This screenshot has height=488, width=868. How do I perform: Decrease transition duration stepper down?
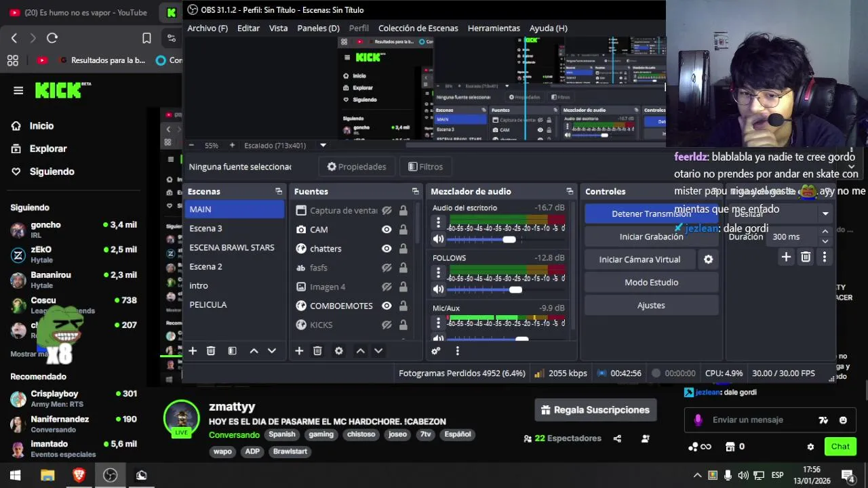click(825, 241)
